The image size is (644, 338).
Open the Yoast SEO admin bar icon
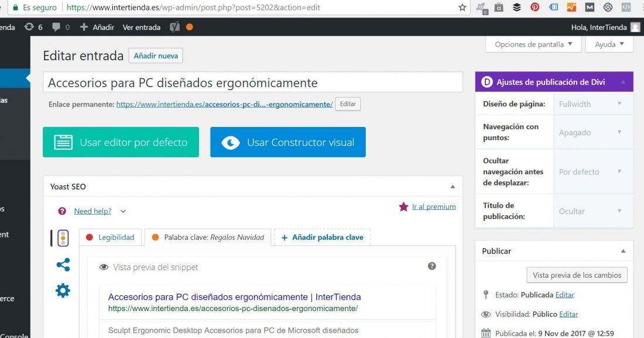[175, 27]
